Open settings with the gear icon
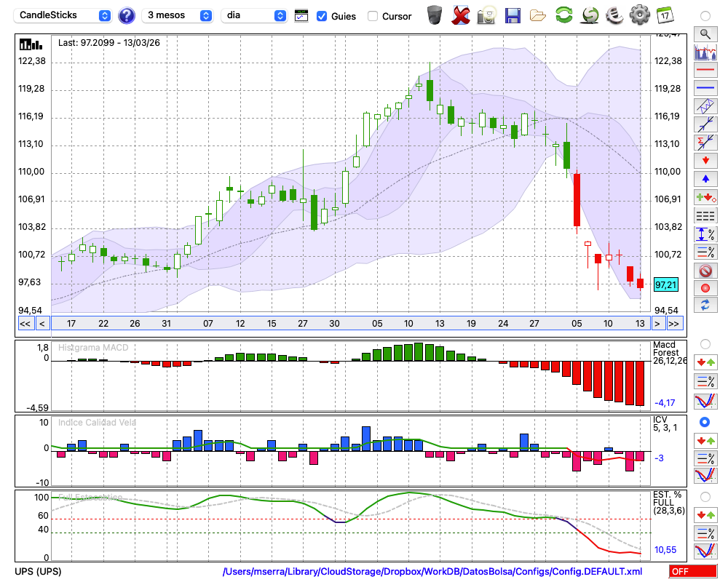The height and width of the screenshot is (582, 728). click(x=640, y=15)
